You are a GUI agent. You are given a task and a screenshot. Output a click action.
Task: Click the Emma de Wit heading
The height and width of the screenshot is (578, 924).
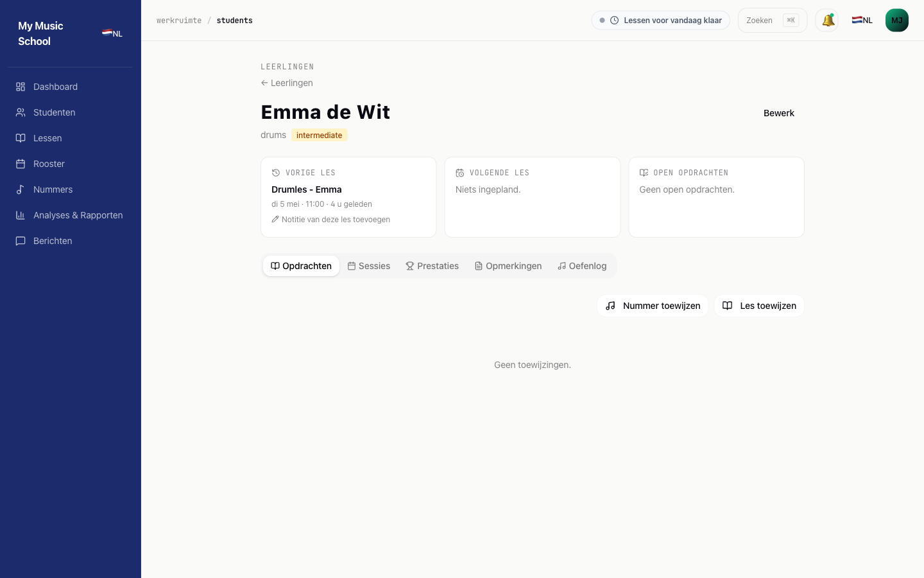coord(325,112)
